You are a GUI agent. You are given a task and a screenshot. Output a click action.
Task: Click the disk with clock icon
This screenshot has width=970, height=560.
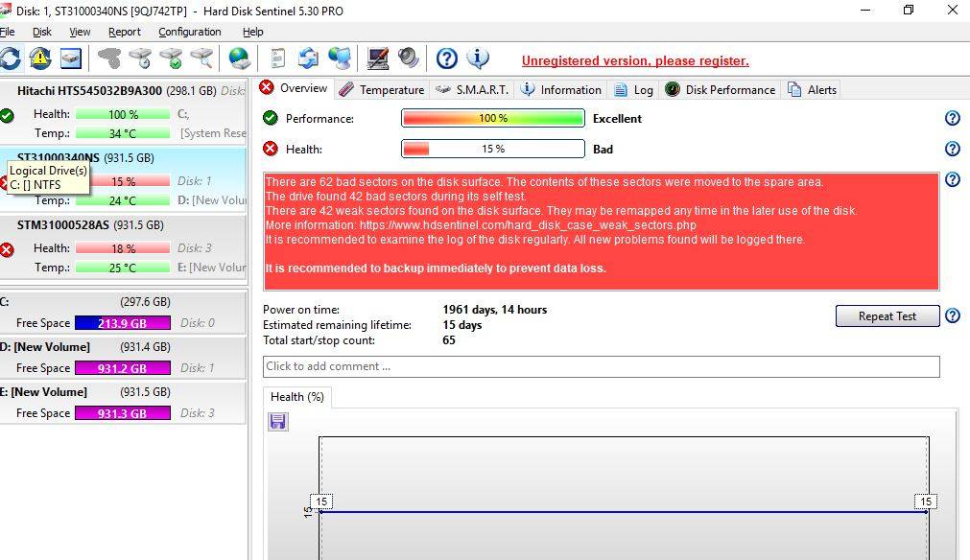(x=140, y=58)
